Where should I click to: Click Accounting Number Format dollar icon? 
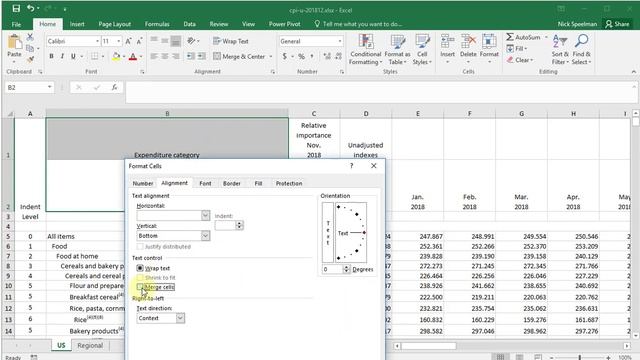click(284, 56)
